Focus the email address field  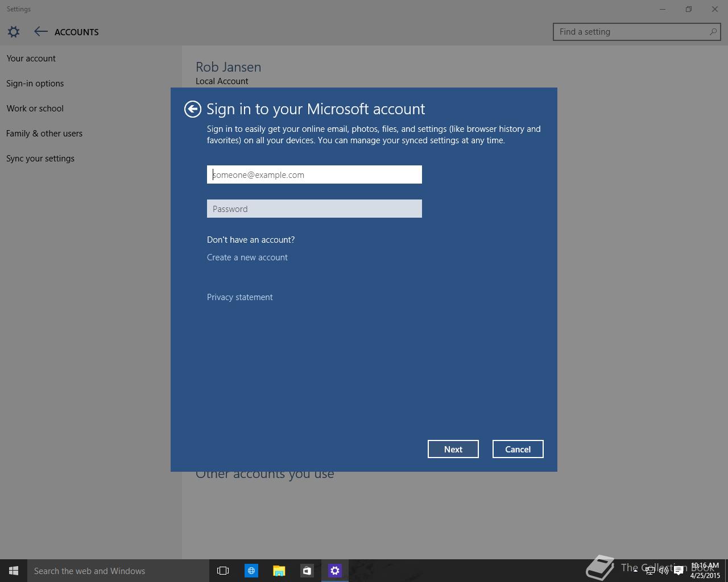tap(315, 174)
